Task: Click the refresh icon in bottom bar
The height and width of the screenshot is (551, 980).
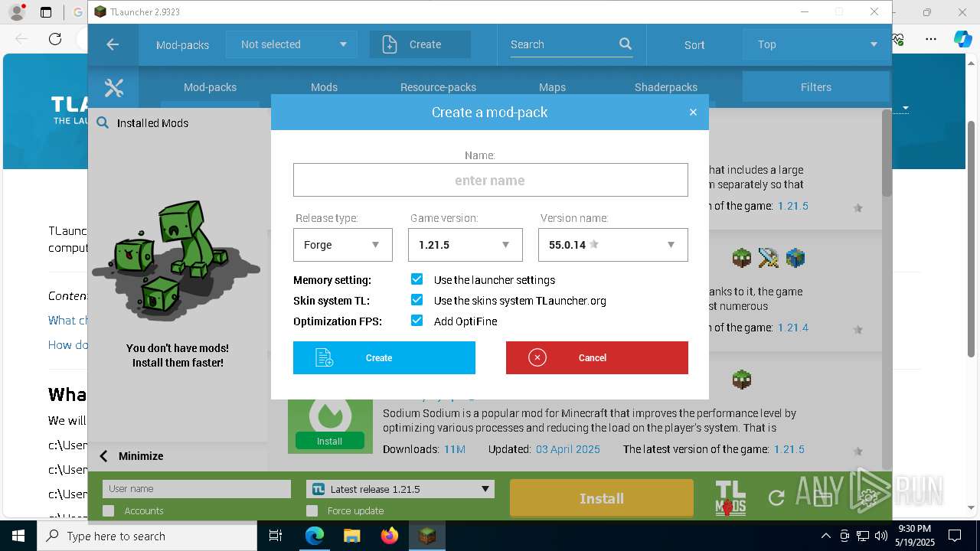Action: pyautogui.click(x=776, y=498)
